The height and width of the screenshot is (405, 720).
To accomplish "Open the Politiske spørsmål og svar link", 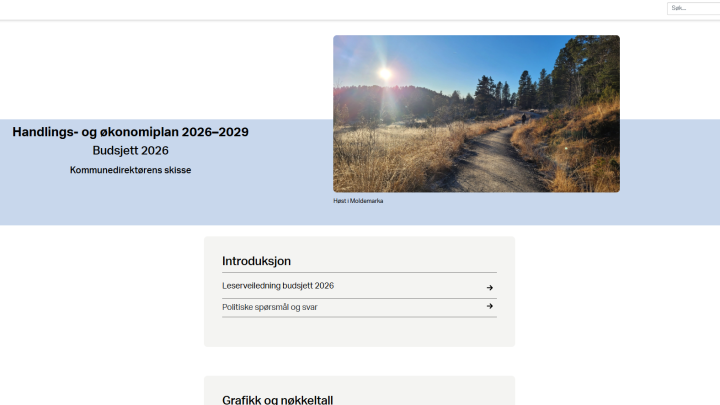I will click(270, 307).
